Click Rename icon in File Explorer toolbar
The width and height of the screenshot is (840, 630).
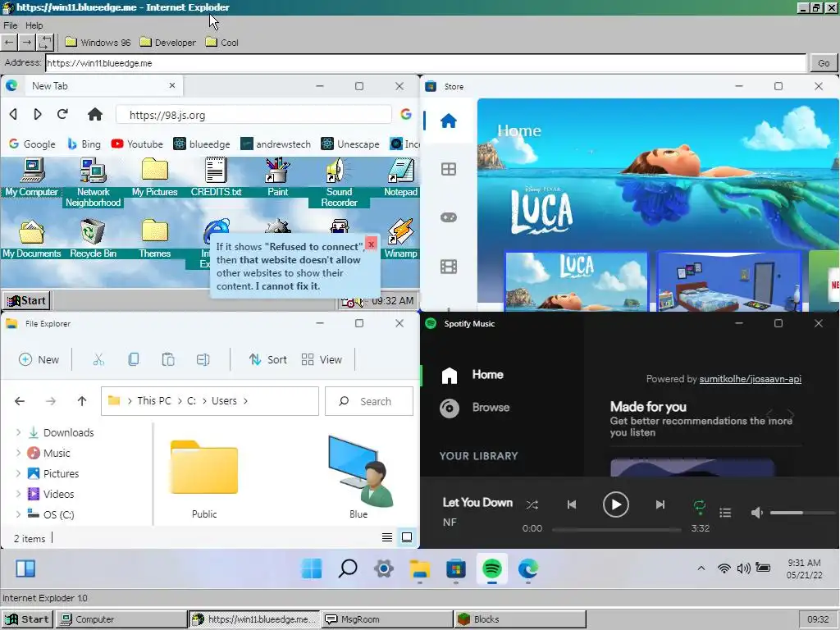point(203,359)
